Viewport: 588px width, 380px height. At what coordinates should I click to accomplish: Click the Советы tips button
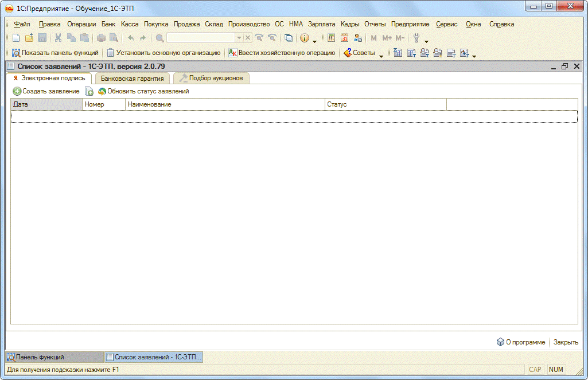[x=359, y=53]
